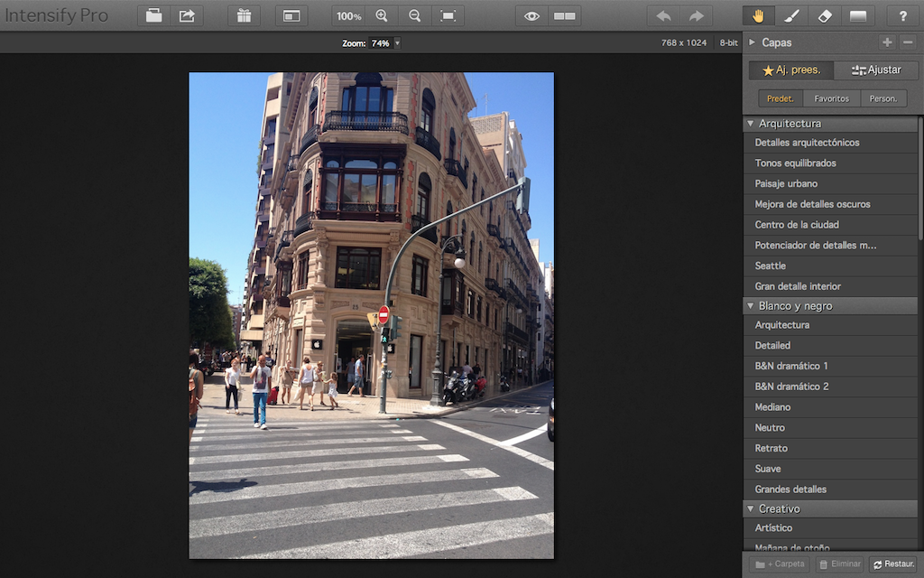Apply the Neutro preset
Viewport: 924px width, 578px height.
pos(830,428)
